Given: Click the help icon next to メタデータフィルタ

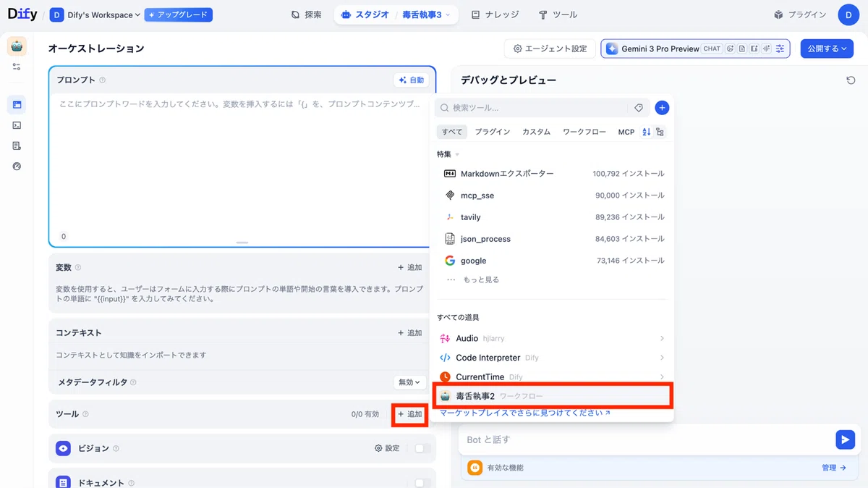Looking at the screenshot, I should click(133, 382).
